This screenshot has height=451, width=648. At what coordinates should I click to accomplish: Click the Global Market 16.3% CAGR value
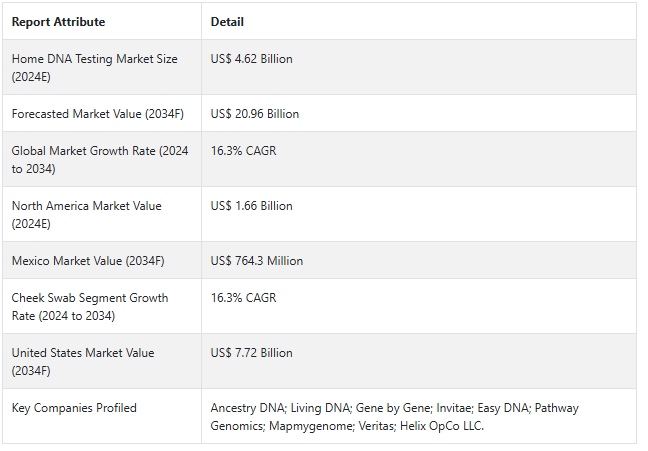pos(243,151)
